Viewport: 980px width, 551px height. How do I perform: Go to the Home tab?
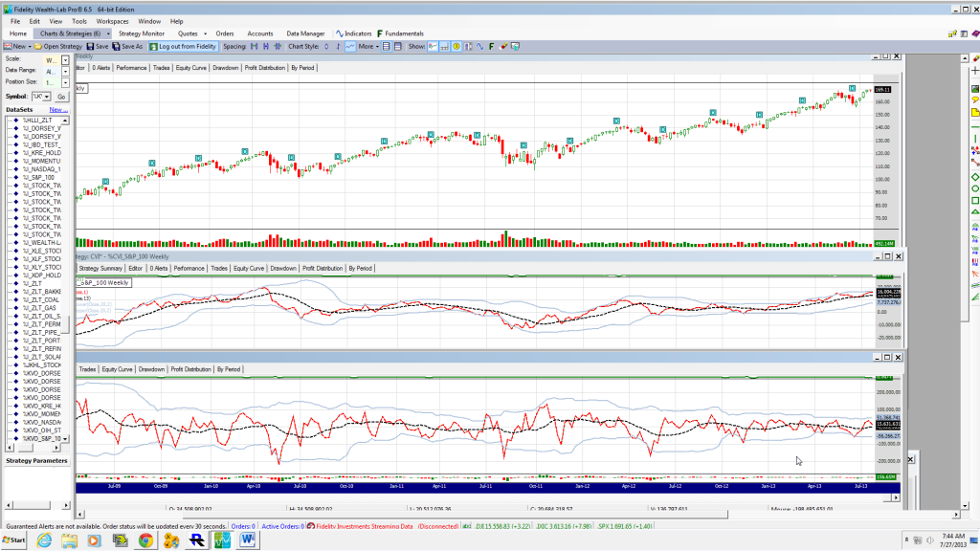[x=18, y=33]
